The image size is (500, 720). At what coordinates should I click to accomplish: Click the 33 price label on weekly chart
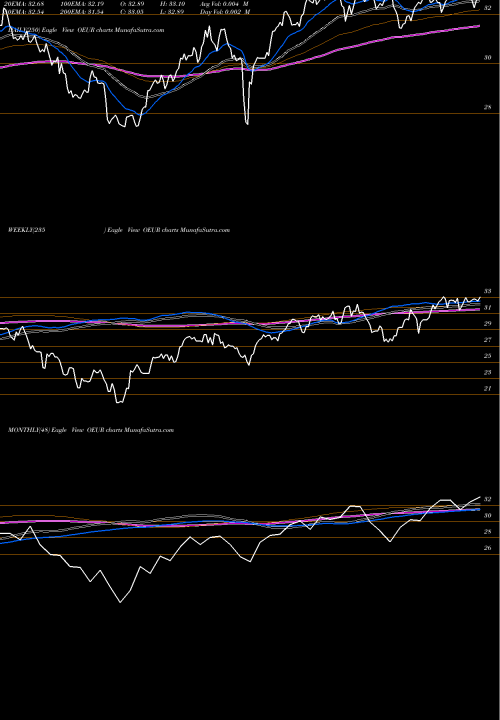pos(487,291)
